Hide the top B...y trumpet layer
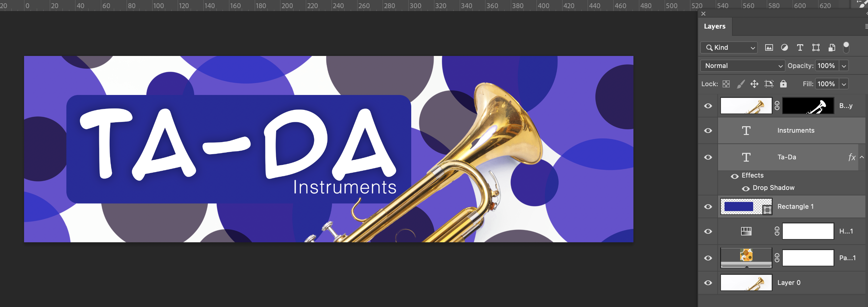The image size is (868, 307). coord(708,106)
